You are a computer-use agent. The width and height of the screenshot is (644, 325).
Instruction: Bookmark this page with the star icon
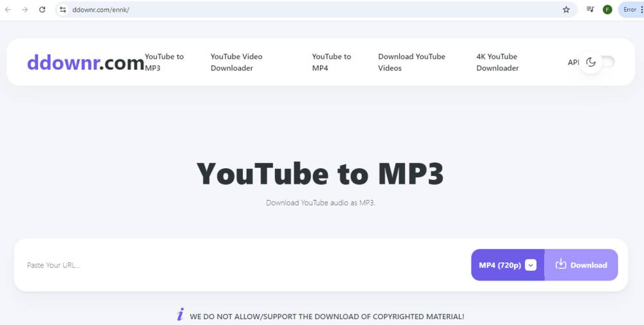[x=566, y=10]
